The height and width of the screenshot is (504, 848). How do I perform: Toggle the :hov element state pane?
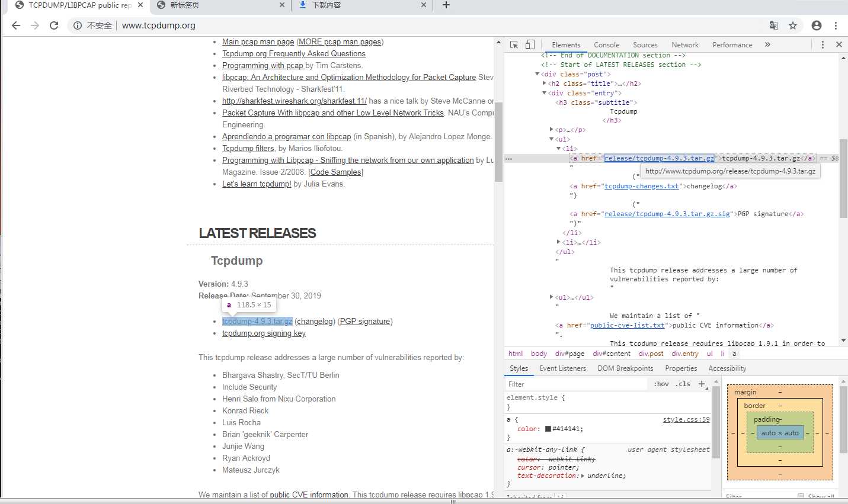pos(661,384)
